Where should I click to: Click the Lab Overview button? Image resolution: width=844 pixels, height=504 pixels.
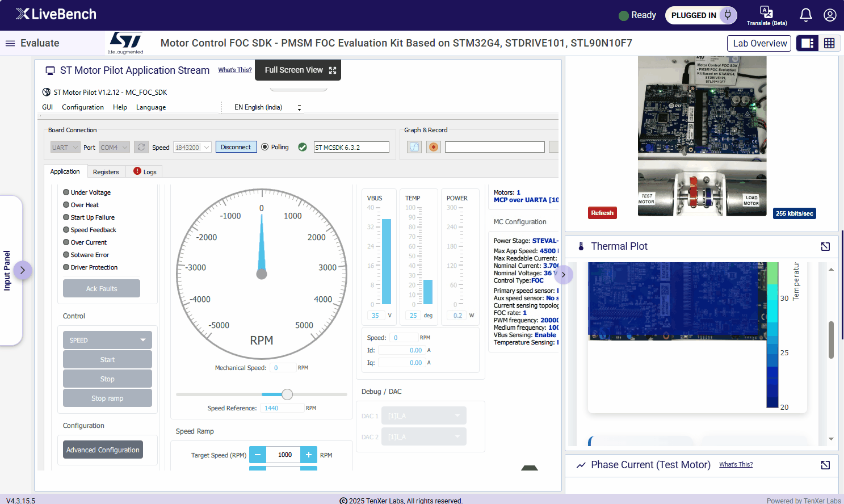759,43
